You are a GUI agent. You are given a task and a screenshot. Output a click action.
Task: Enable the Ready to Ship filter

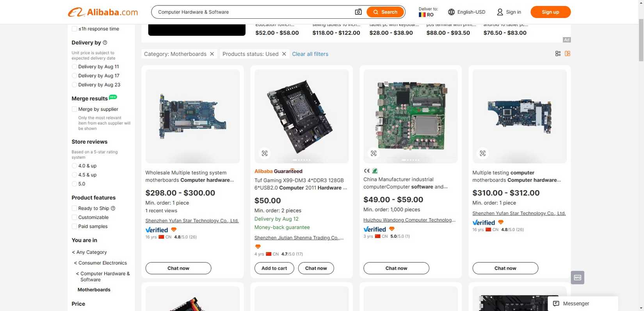tap(74, 208)
